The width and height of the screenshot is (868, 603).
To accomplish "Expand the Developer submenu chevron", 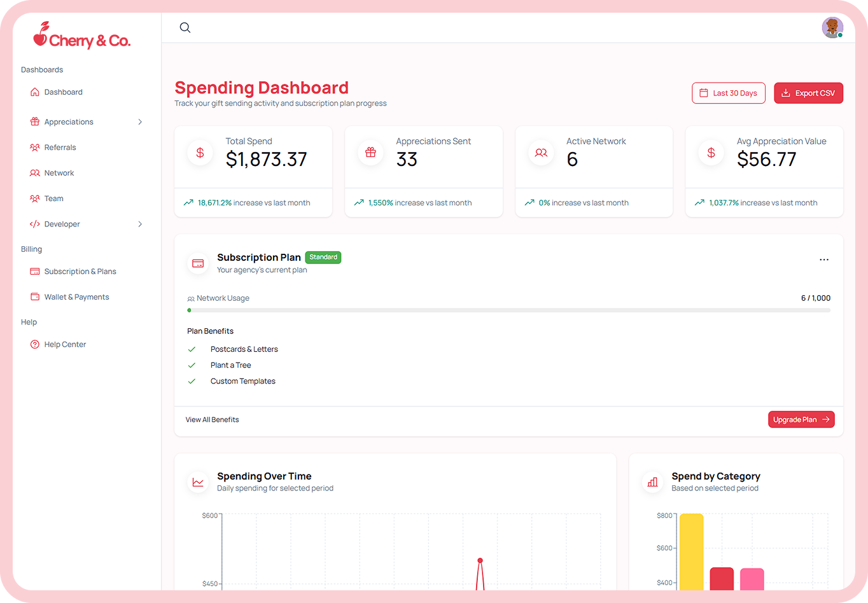I will point(140,224).
